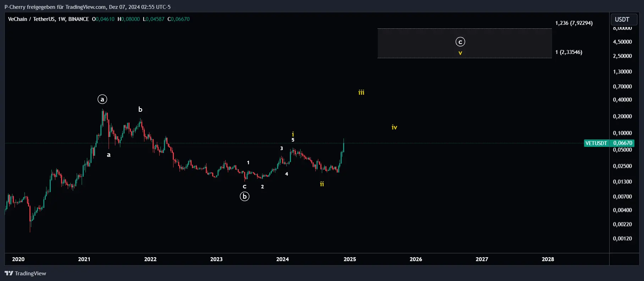Select the circled 'b' wave label
The width and height of the screenshot is (644, 281).
click(x=244, y=196)
